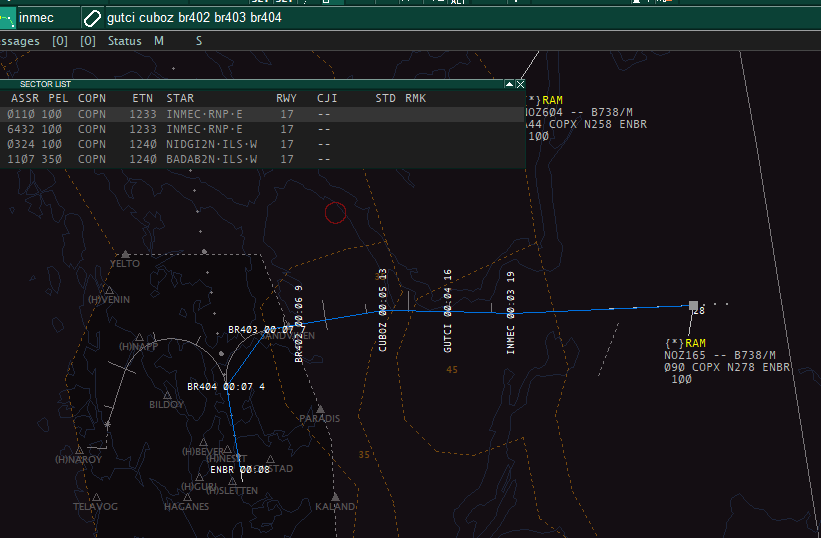The width and height of the screenshot is (821, 538).
Task: Toggle the M indicator in the status bar
Action: (159, 41)
